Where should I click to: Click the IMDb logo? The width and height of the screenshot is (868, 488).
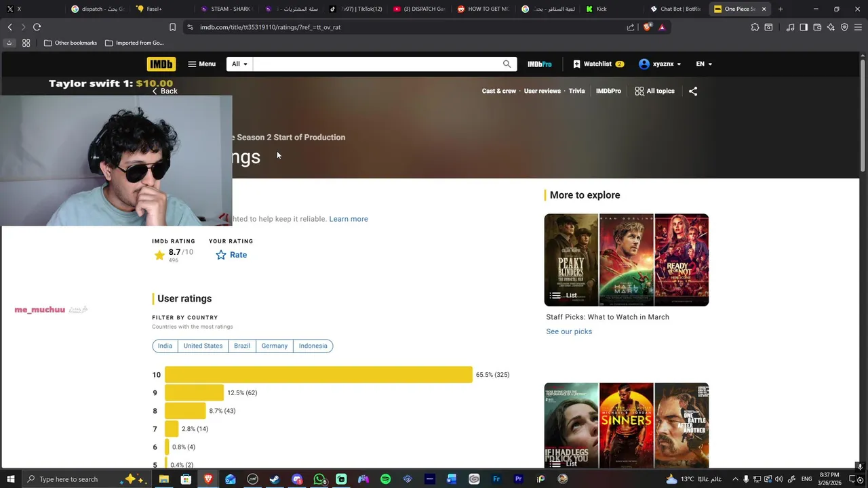pos(161,64)
